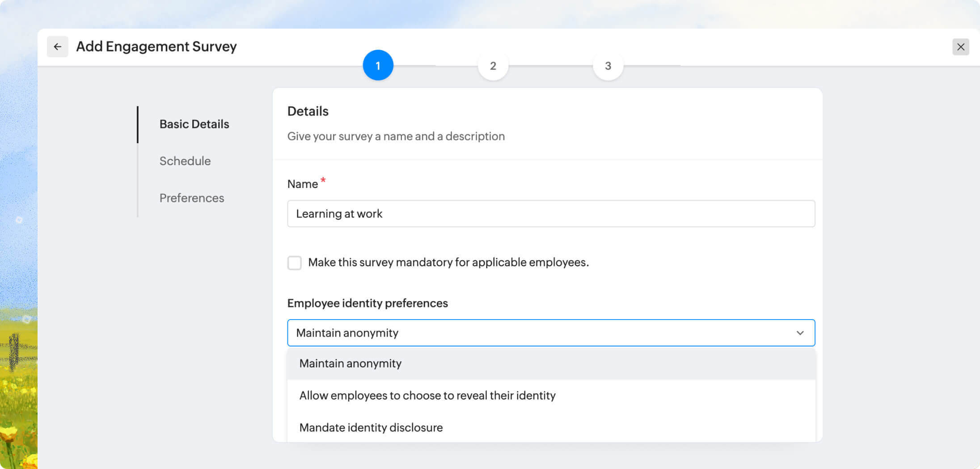The height and width of the screenshot is (469, 980).
Task: Jump to step 3 of the survey wizard
Action: [x=608, y=66]
